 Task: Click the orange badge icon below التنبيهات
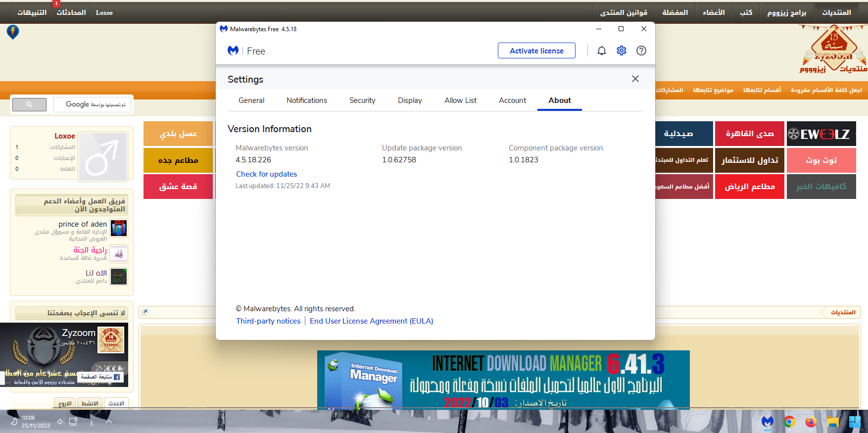[x=13, y=32]
